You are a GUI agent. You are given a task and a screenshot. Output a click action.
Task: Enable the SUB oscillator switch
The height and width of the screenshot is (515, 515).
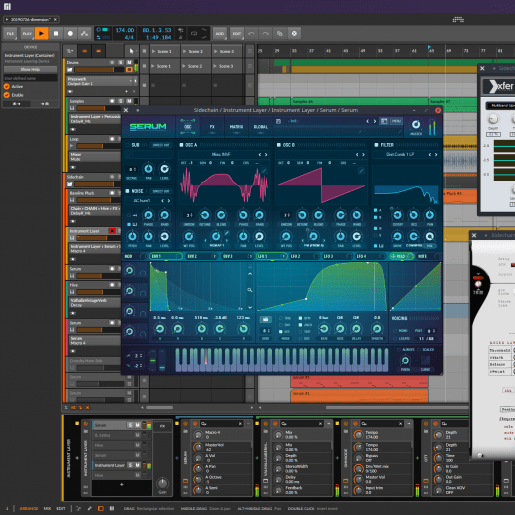127,145
